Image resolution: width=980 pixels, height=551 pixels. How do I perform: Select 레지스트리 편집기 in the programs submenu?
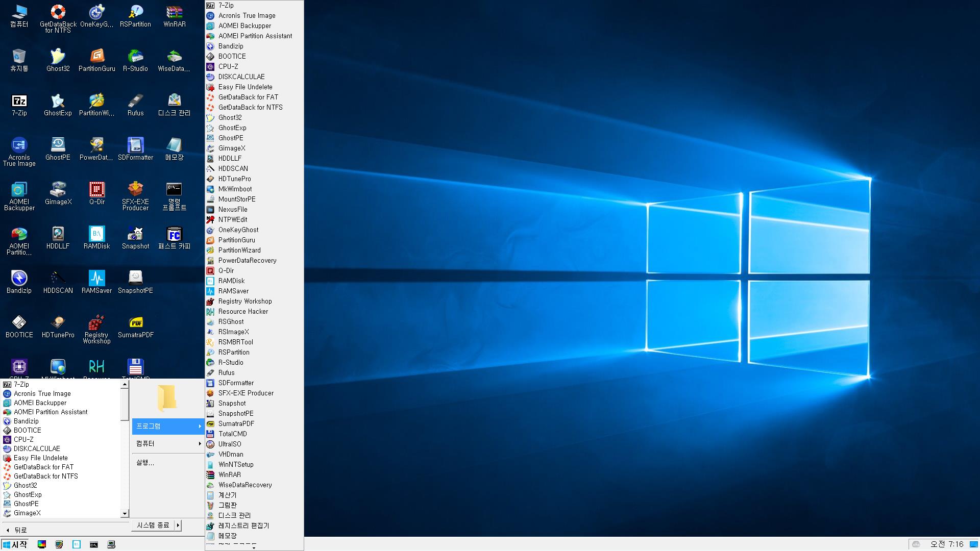pyautogui.click(x=254, y=525)
